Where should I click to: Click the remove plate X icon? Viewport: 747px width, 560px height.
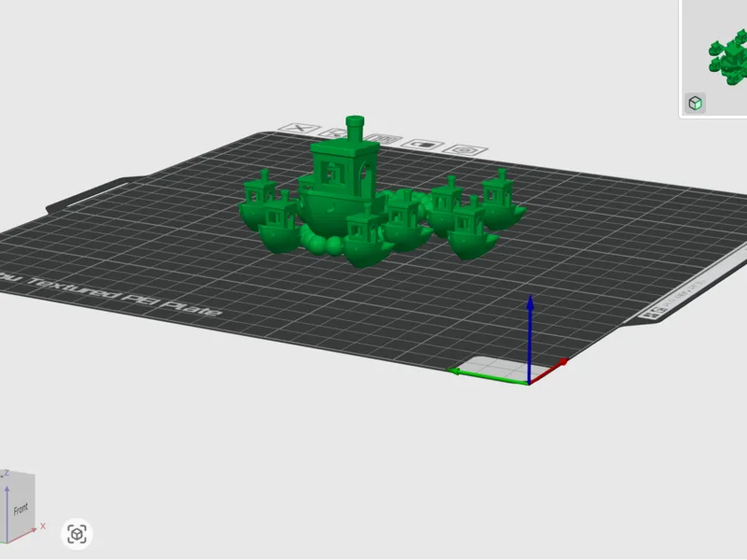click(x=299, y=128)
